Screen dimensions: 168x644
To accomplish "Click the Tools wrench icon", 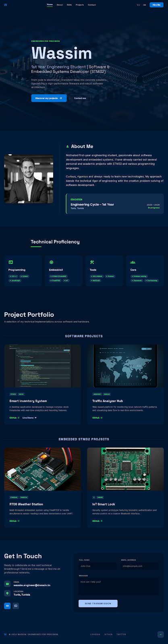I will pos(92,262).
